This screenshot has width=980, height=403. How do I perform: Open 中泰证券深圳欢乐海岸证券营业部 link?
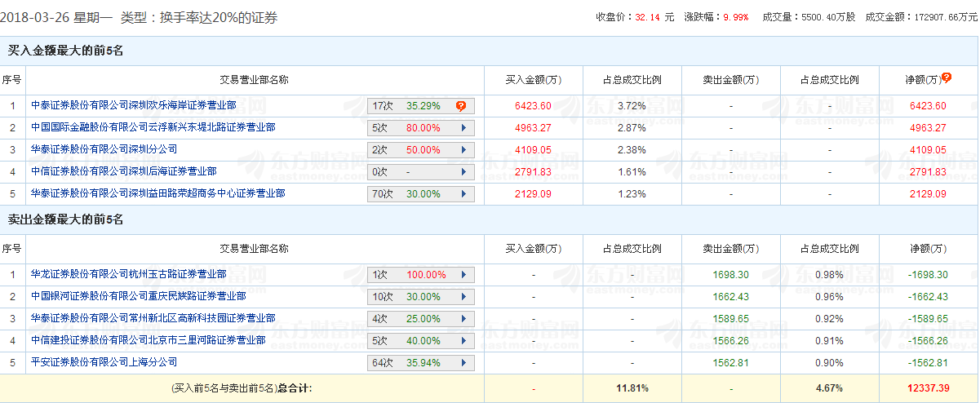click(133, 105)
